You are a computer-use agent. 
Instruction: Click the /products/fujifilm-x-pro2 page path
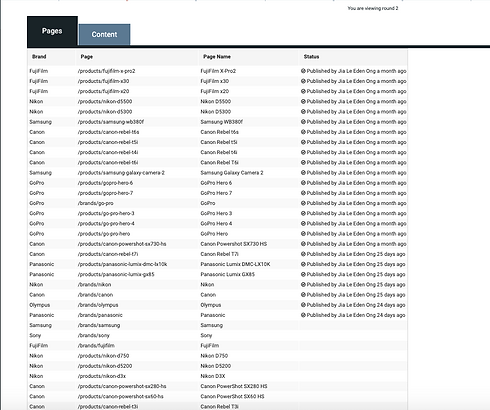tap(106, 71)
